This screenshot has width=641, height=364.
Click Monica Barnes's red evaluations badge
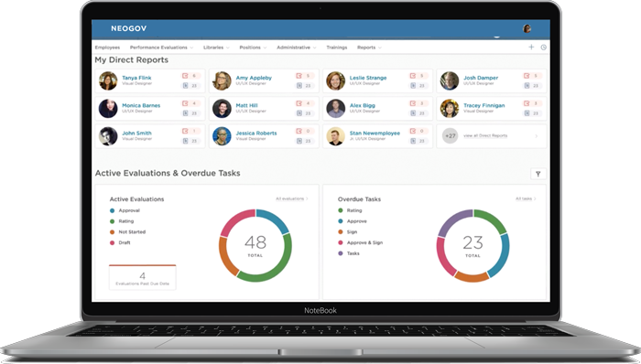point(190,103)
